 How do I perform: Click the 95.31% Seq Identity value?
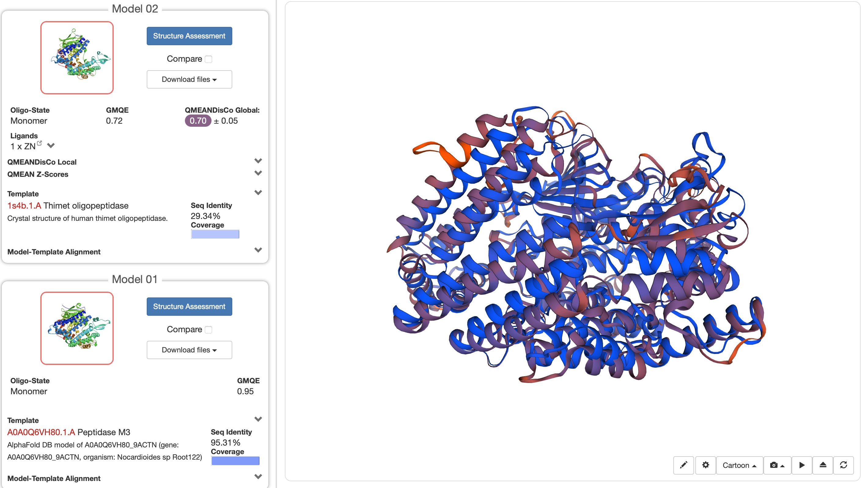click(x=226, y=442)
